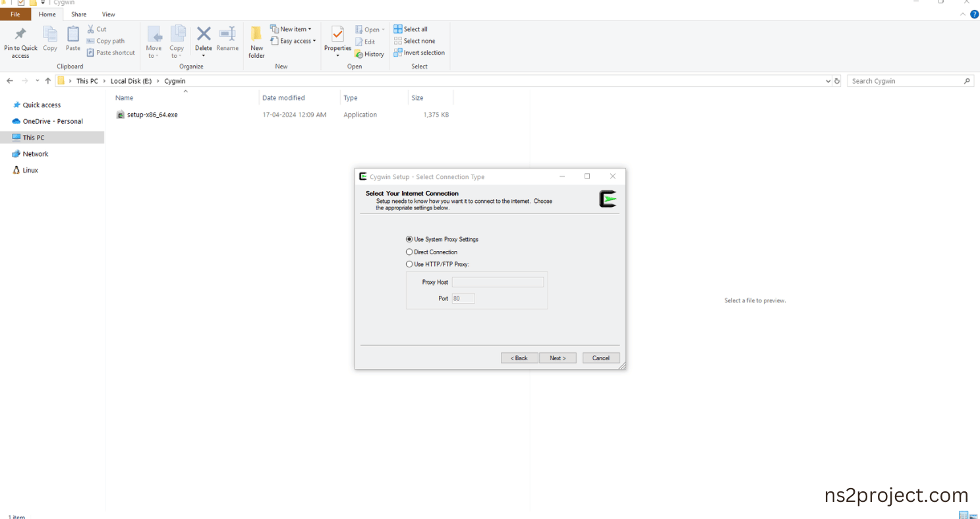Image resolution: width=980 pixels, height=519 pixels.
Task: Refresh the Cygwin folder view
Action: click(x=837, y=81)
